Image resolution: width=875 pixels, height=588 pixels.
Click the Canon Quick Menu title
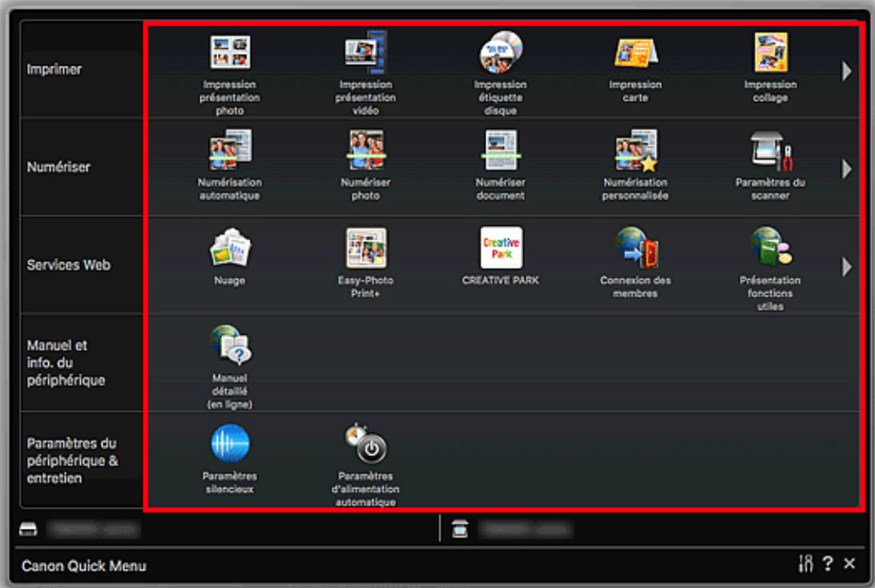(83, 566)
